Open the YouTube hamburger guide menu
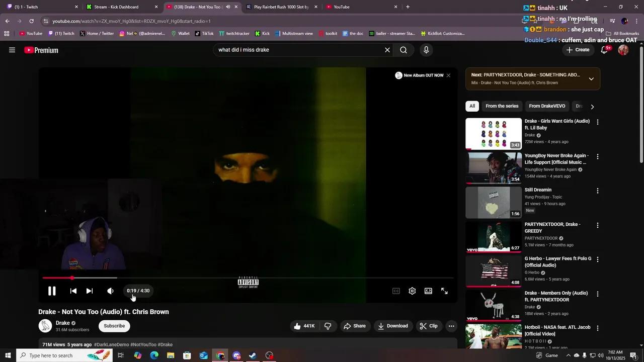 (x=12, y=50)
